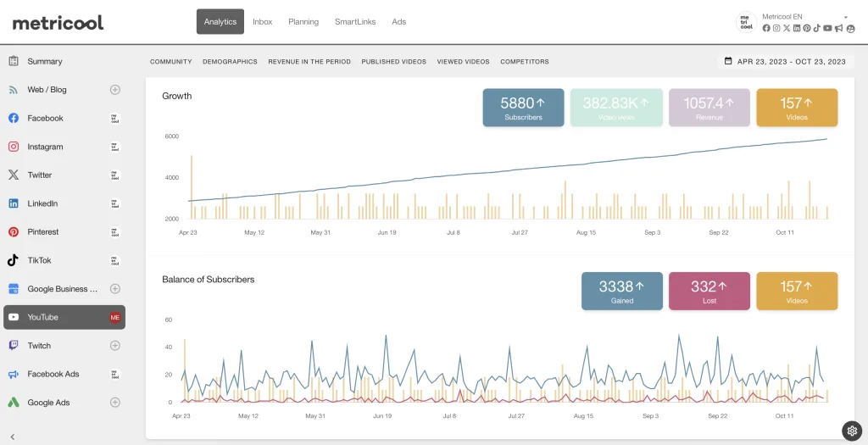Open the Summary clipboard icon in sidebar

pos(14,61)
